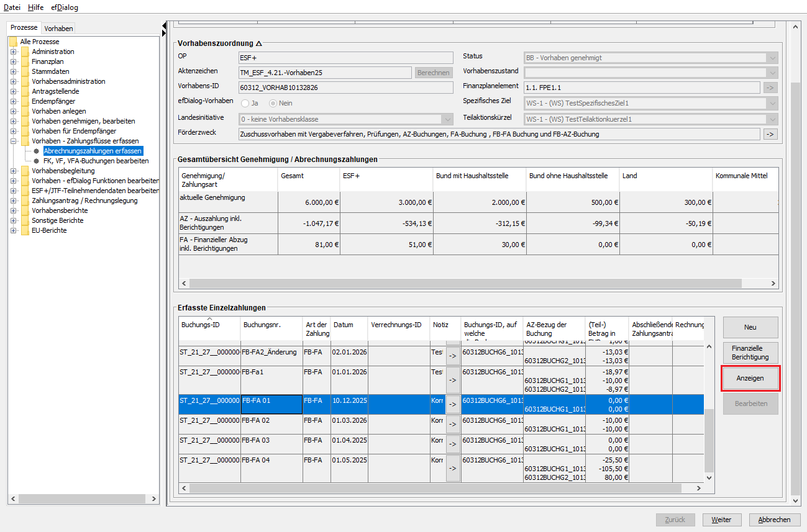Click folder icon of EU-Berichte
The height and width of the screenshot is (532, 807).
coord(25,230)
